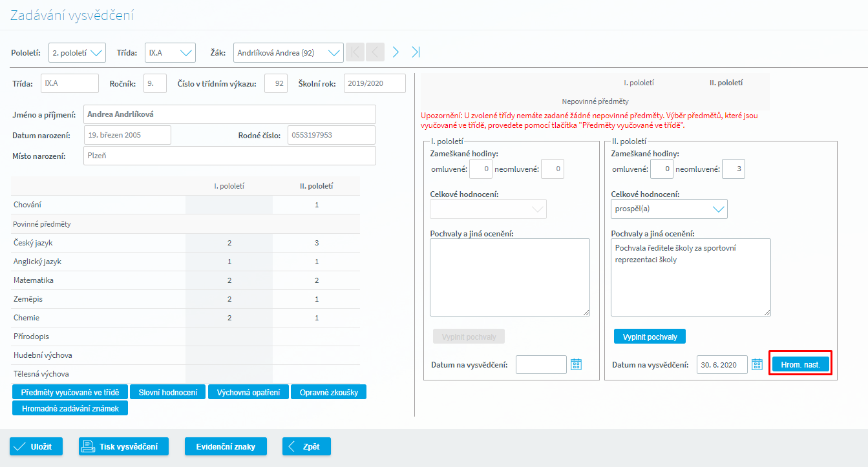Click date field showing 30. 6. 2020

[x=722, y=365]
